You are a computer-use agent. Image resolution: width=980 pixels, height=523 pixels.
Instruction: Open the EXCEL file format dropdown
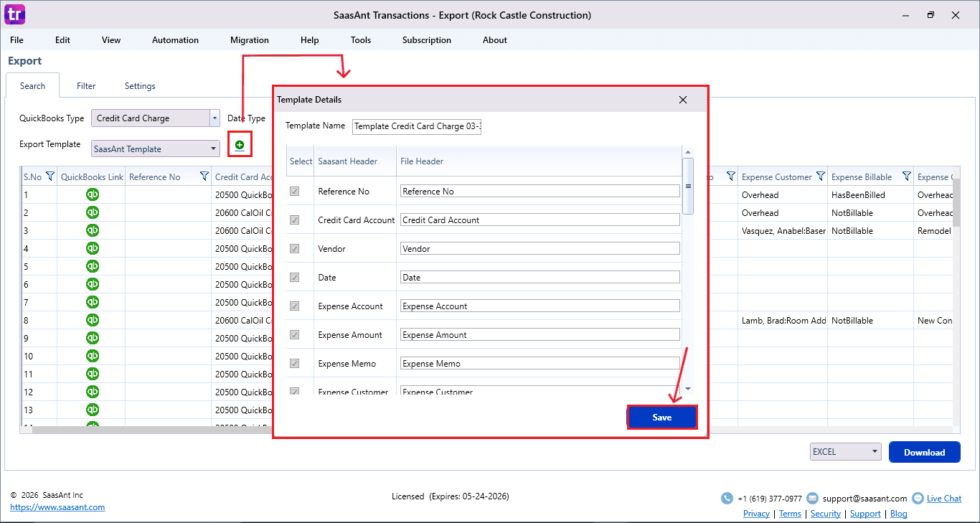coord(875,452)
